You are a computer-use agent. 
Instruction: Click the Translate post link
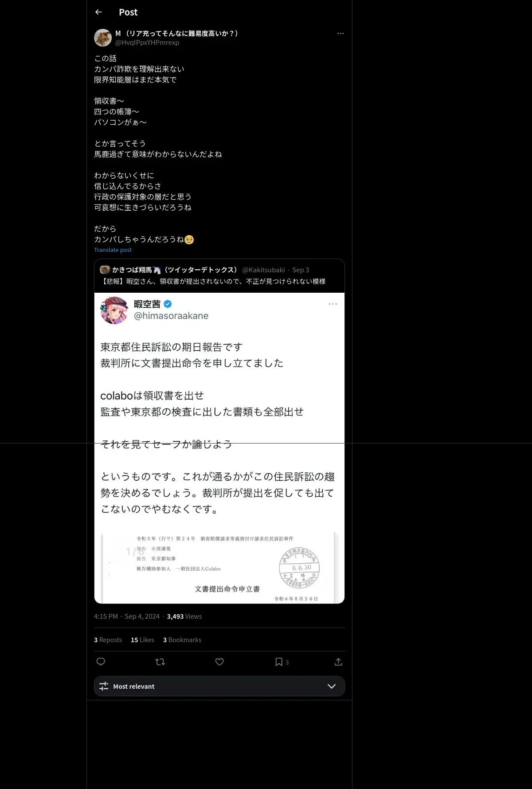113,250
